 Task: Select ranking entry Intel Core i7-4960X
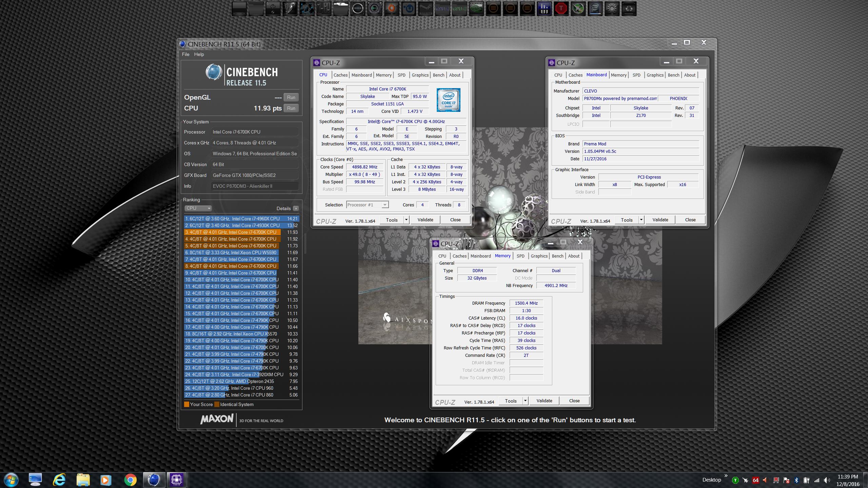241,219
